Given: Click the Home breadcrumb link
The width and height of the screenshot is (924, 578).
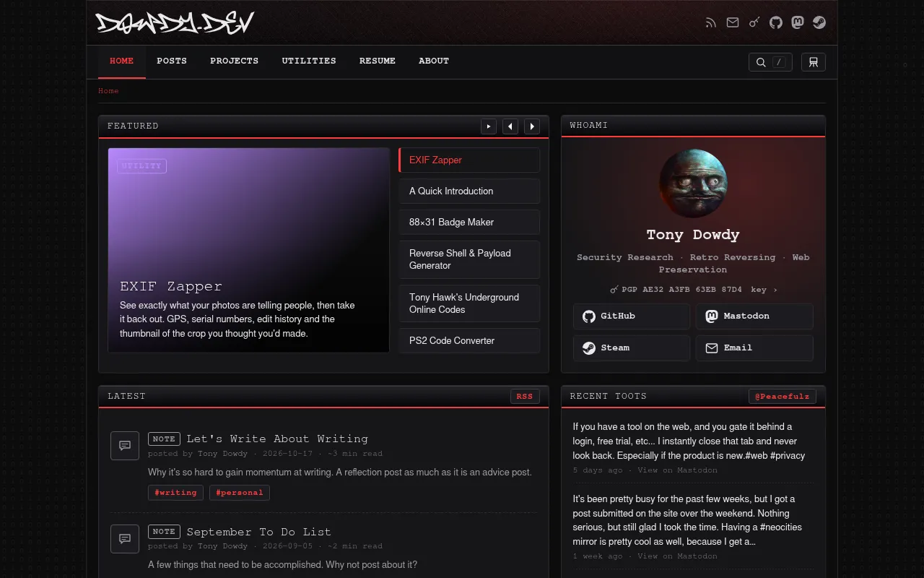Looking at the screenshot, I should (108, 91).
